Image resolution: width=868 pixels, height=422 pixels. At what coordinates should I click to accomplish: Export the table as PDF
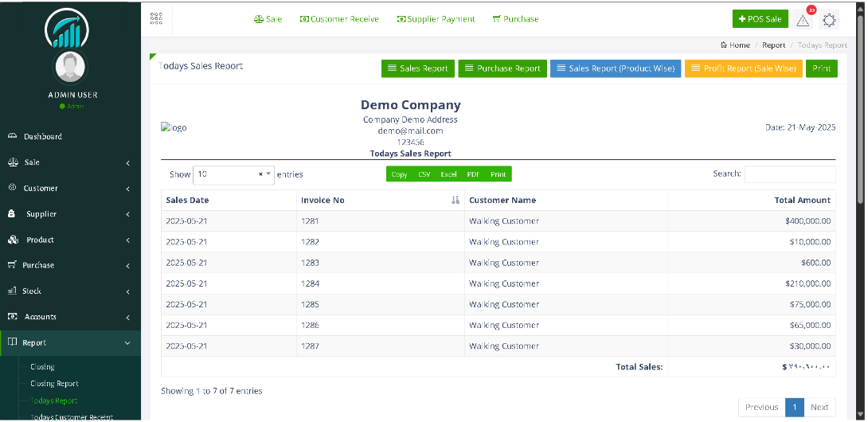coord(473,174)
